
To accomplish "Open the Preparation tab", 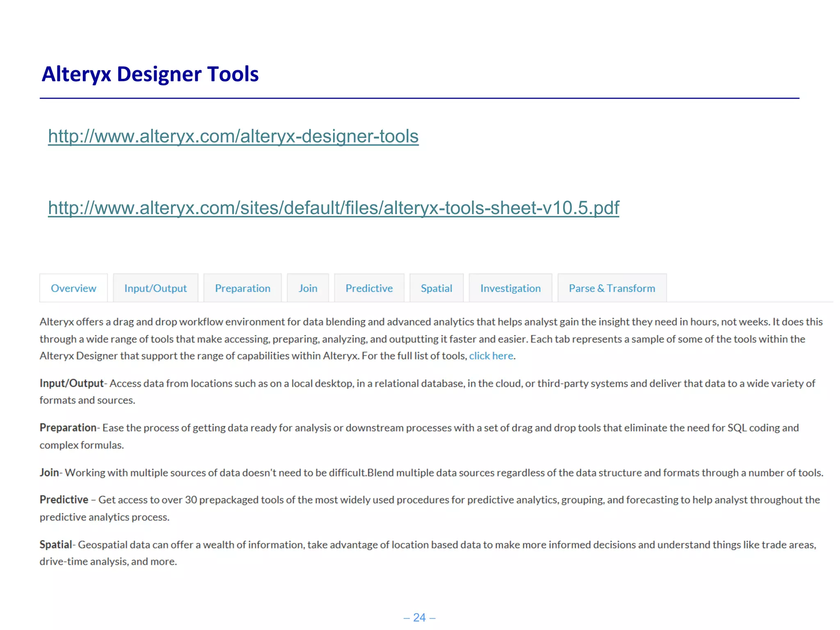I will 242,288.
